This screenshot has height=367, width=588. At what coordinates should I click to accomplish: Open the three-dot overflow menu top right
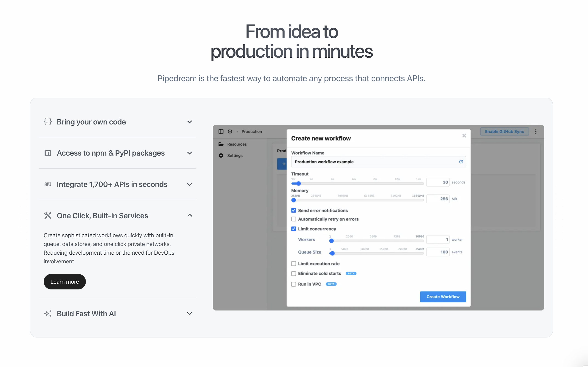pos(536,131)
